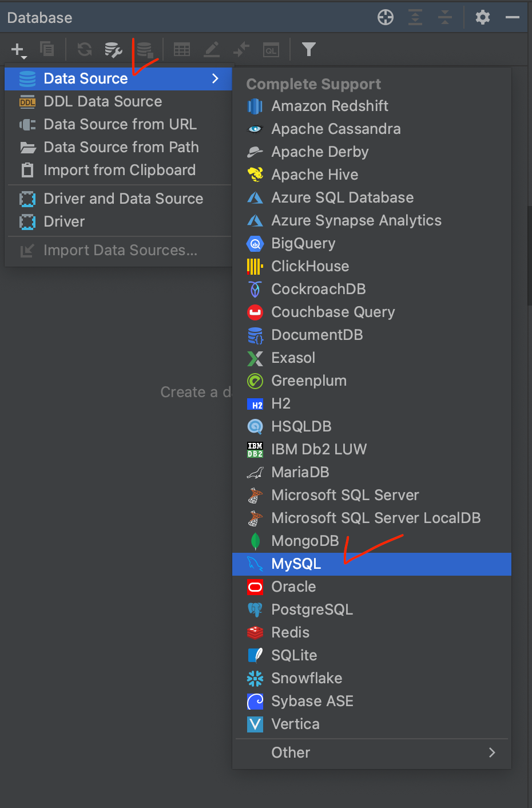The image size is (532, 808).
Task: Click the Jump to Source toolbar icon
Action: (x=241, y=50)
